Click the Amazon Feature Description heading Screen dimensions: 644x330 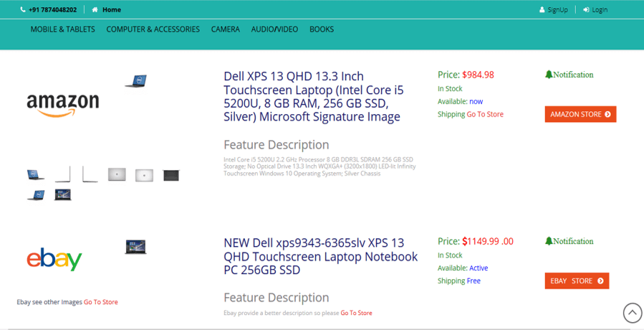click(x=277, y=145)
